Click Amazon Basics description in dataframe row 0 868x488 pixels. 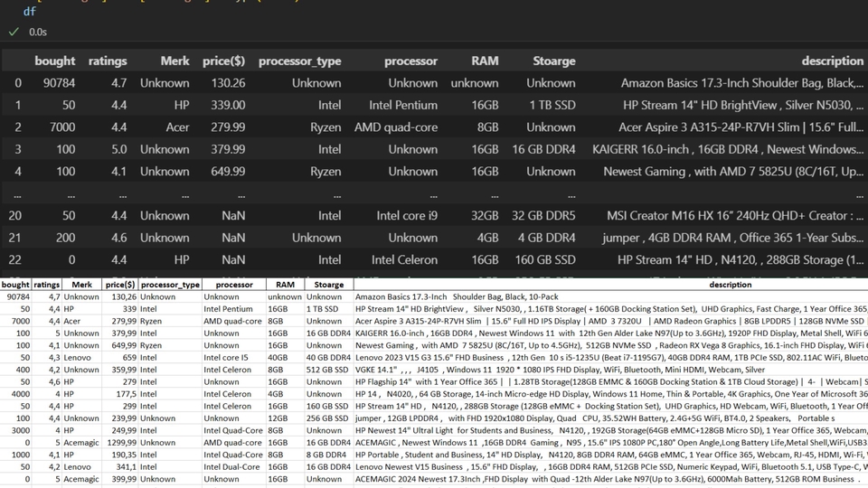coord(741,83)
